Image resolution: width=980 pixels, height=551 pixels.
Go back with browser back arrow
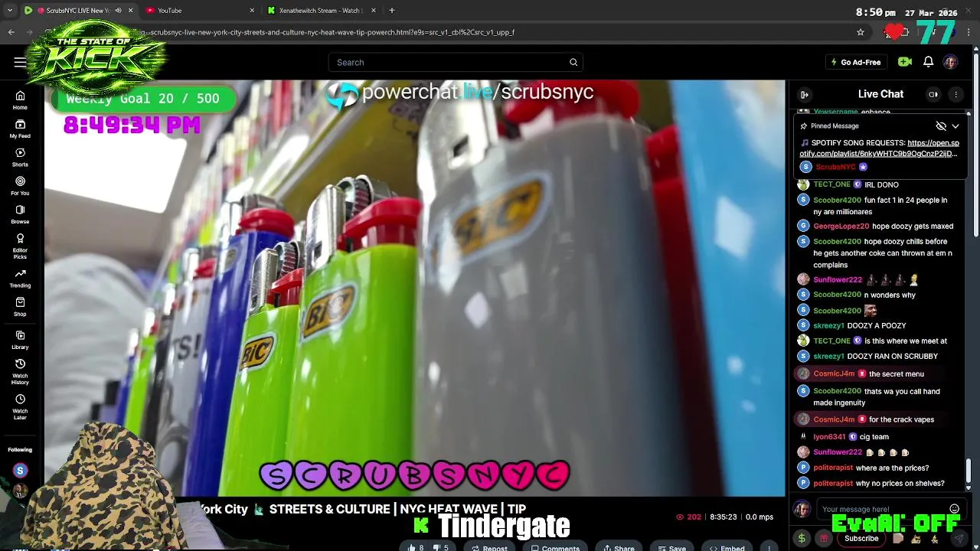pyautogui.click(x=11, y=32)
